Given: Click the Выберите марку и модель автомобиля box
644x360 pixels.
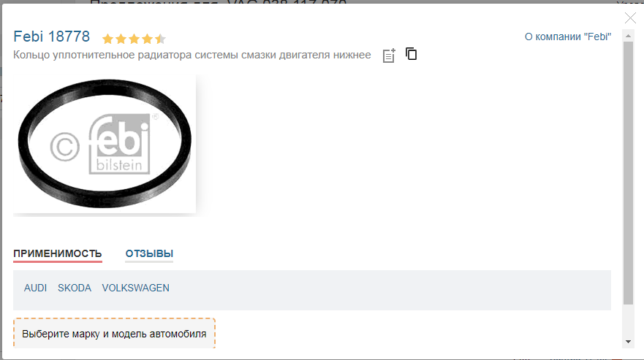Looking at the screenshot, I should (x=114, y=334).
